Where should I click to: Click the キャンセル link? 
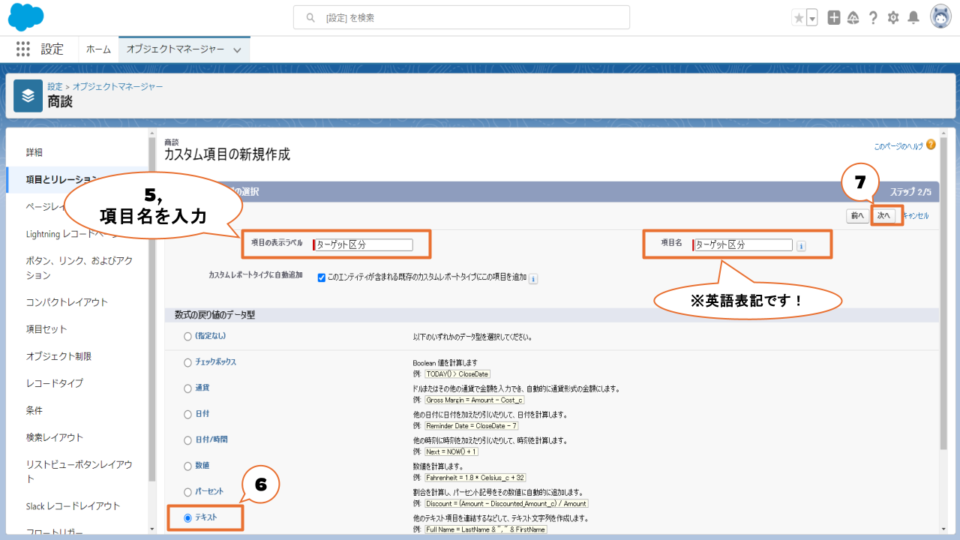915,216
